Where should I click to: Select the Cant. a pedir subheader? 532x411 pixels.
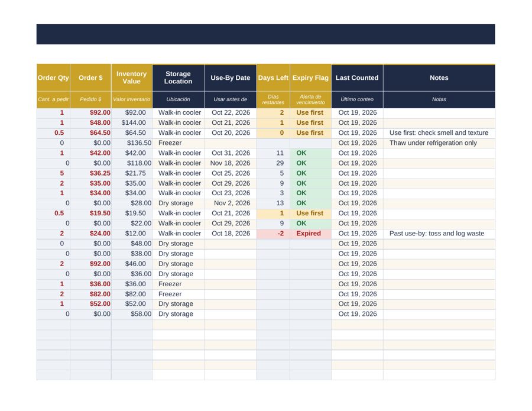pos(53,99)
